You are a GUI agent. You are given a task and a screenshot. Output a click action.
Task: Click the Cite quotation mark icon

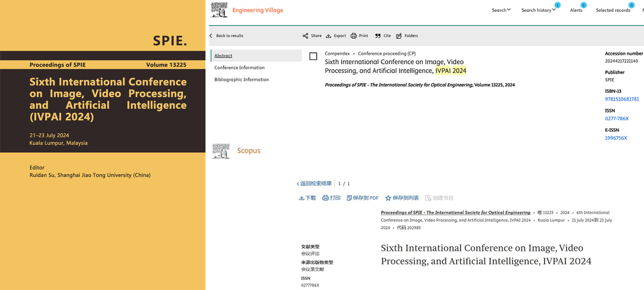[x=378, y=36]
